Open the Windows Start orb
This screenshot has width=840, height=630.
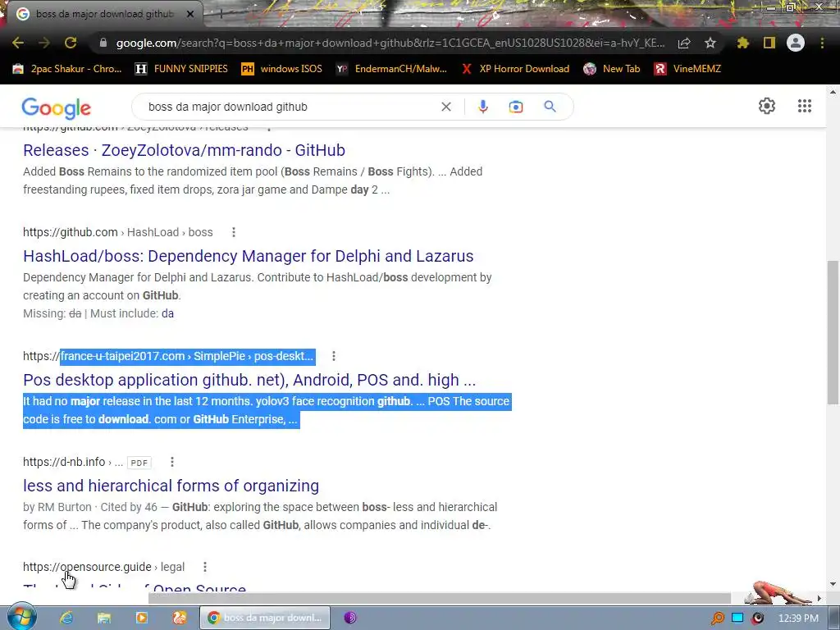pyautogui.click(x=21, y=617)
